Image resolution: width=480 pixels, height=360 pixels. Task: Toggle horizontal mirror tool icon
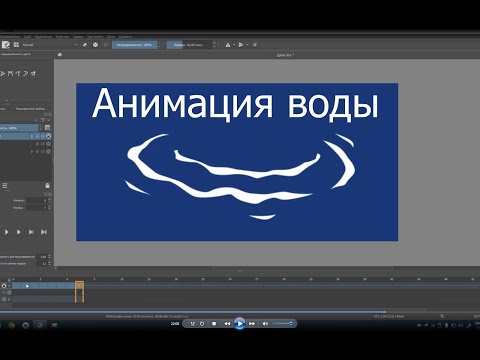tap(228, 45)
